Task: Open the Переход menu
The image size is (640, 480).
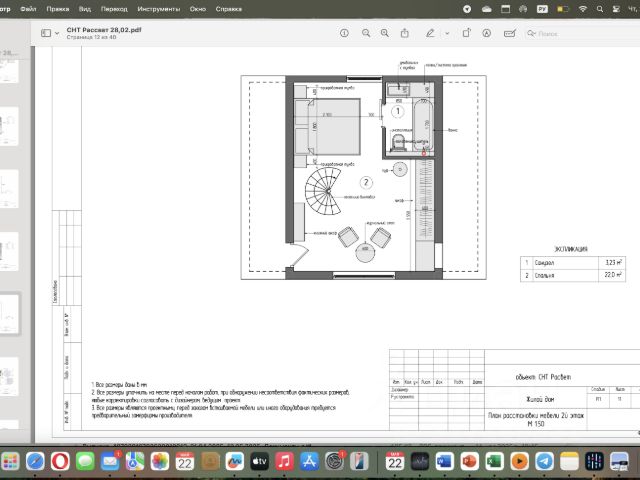Action: pos(114,9)
